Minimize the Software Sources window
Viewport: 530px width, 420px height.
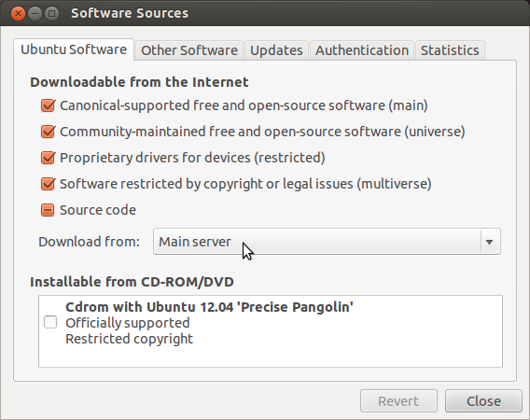tap(35, 13)
